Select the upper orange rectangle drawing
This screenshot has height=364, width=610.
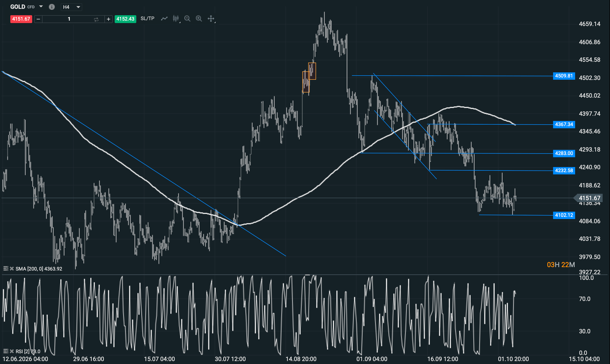click(312, 71)
